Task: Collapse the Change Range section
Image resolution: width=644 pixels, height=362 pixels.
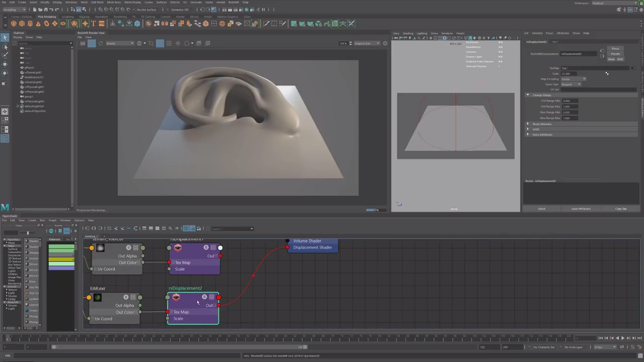Action: click(528, 95)
